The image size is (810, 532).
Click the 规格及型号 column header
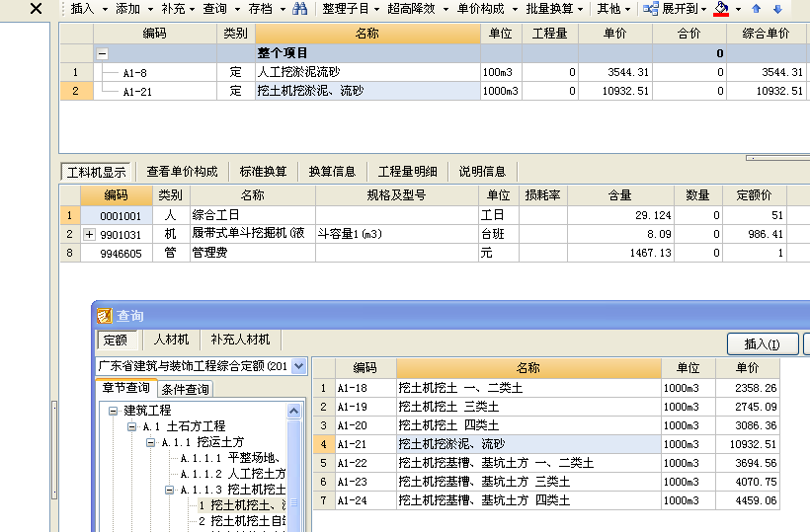click(x=396, y=195)
